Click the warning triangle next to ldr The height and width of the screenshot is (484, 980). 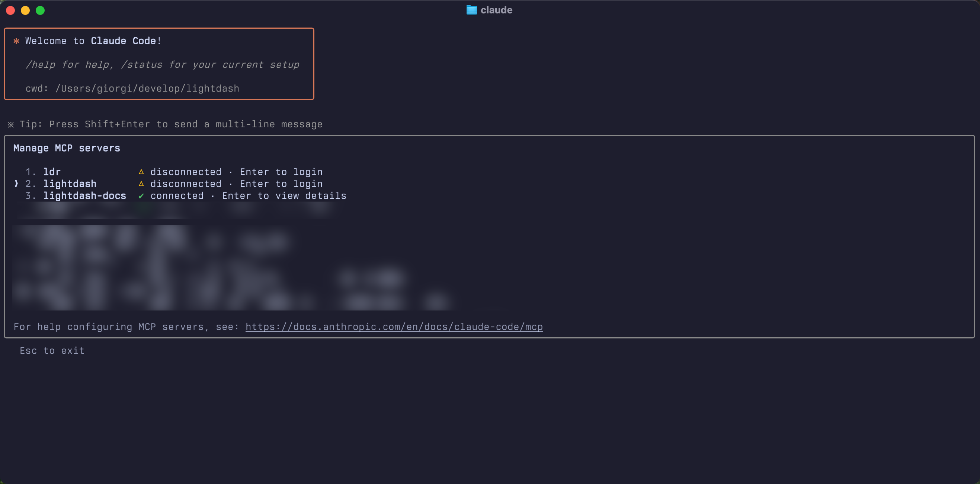point(141,172)
